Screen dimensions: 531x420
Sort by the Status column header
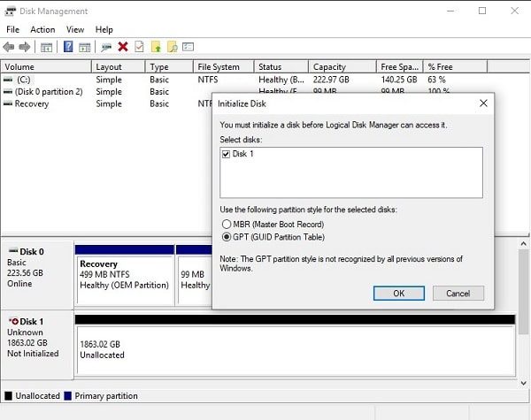click(x=281, y=66)
